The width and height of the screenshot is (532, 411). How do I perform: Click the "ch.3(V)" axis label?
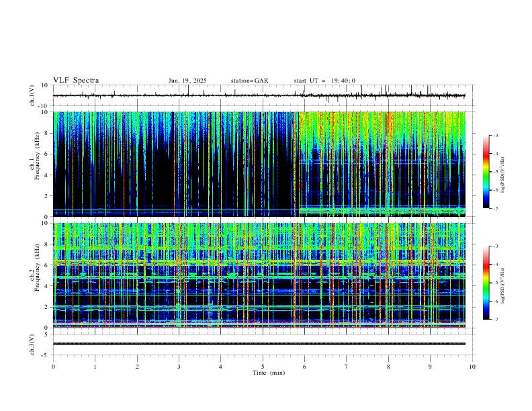[x=32, y=345]
